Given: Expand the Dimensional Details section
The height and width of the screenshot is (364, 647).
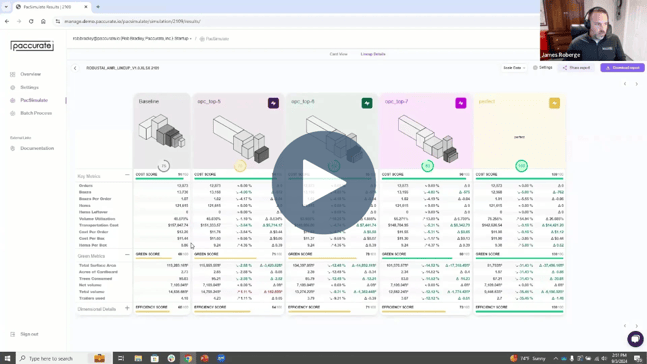Looking at the screenshot, I should coord(127,308).
